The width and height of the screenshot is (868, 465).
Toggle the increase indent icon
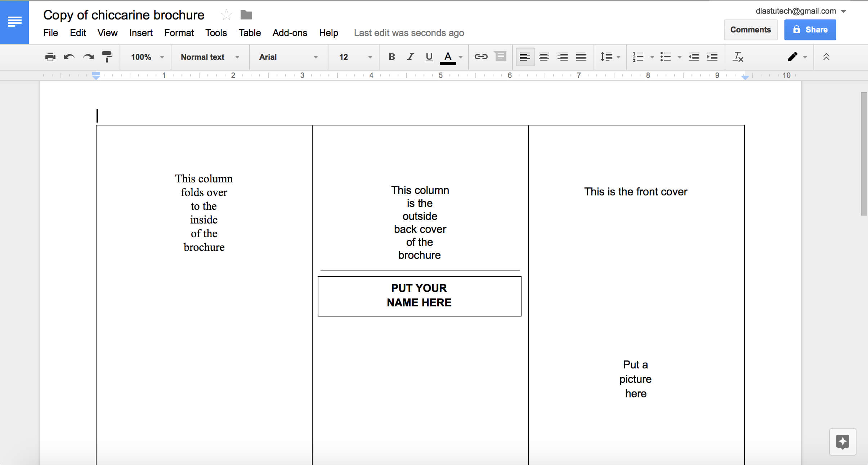[x=714, y=57]
